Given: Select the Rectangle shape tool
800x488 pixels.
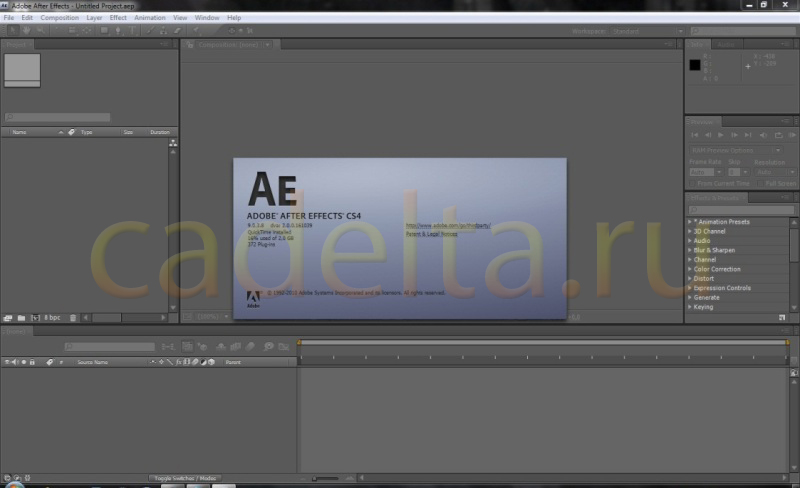Looking at the screenshot, I should [104, 31].
